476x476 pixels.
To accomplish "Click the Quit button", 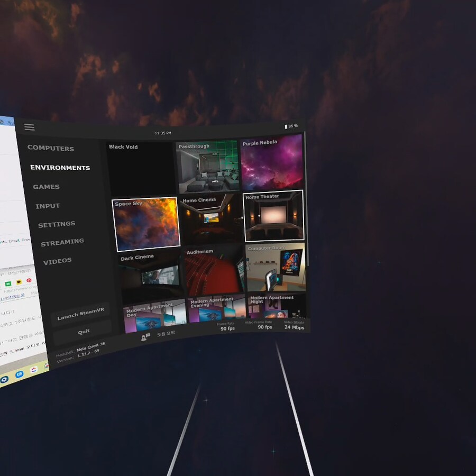I will tap(84, 332).
